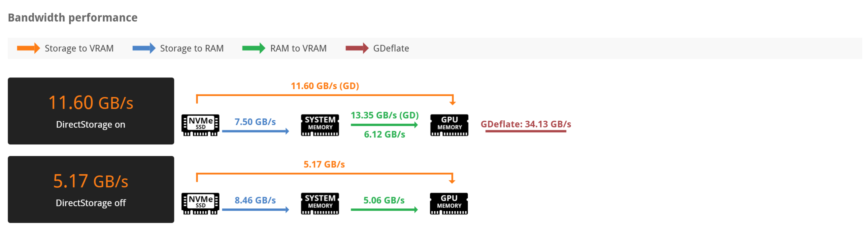Click the 6.12 GB/s value below green arrow
This screenshot has width=868, height=241.
click(384, 134)
